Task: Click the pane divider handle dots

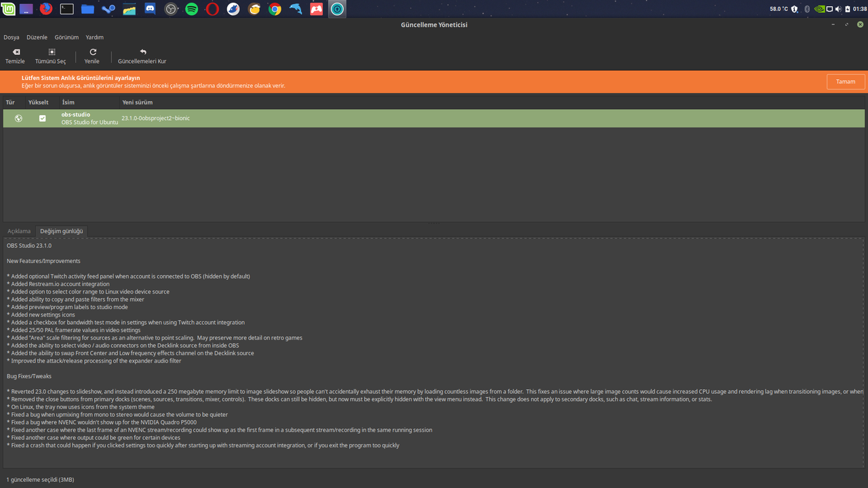Action: point(434,223)
